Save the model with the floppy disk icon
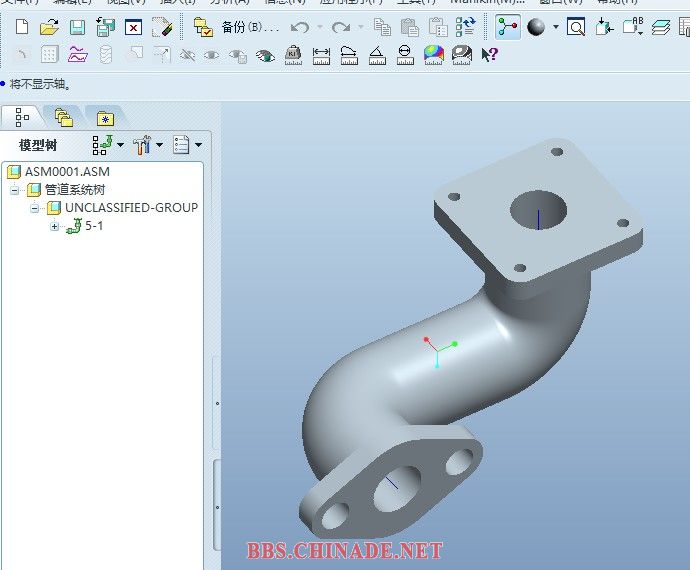 (77, 28)
